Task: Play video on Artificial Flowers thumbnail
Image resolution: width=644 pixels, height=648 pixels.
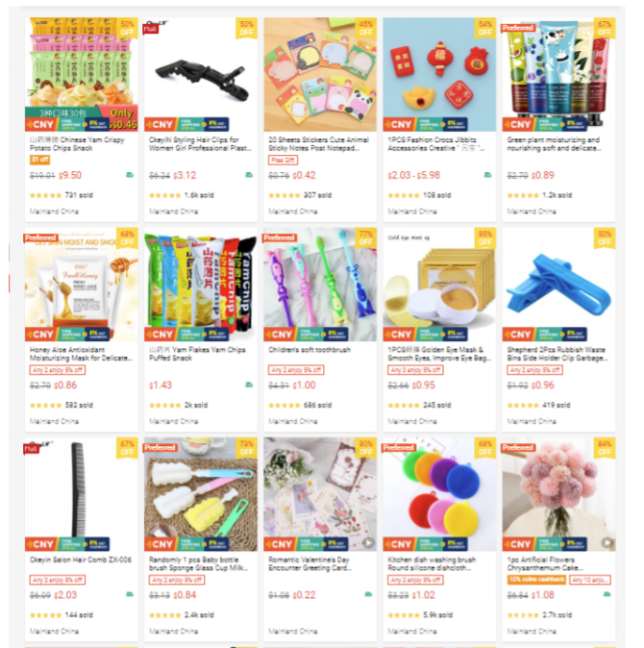Action: point(607,542)
